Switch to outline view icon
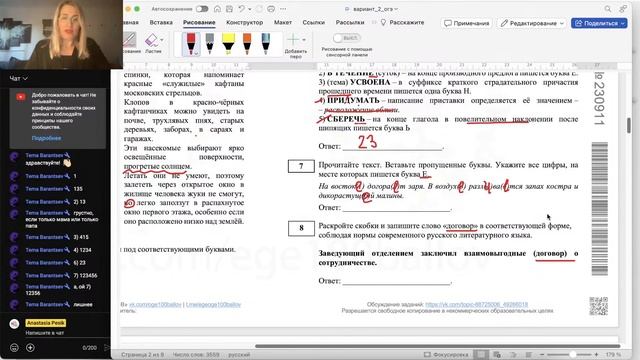The width and height of the screenshot is (640, 360). [x=513, y=355]
